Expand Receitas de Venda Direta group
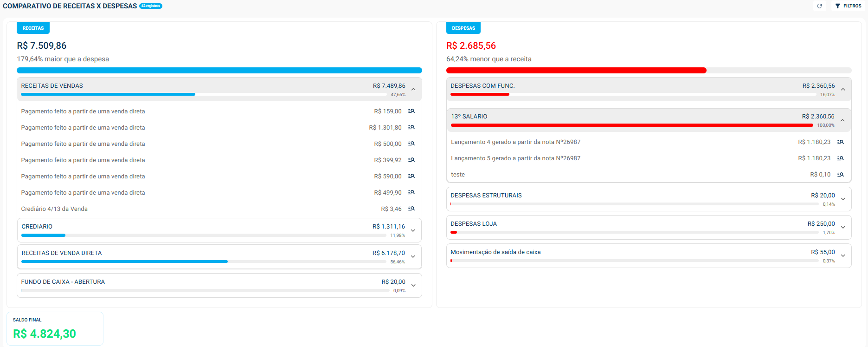The image size is (868, 347). 412,256
